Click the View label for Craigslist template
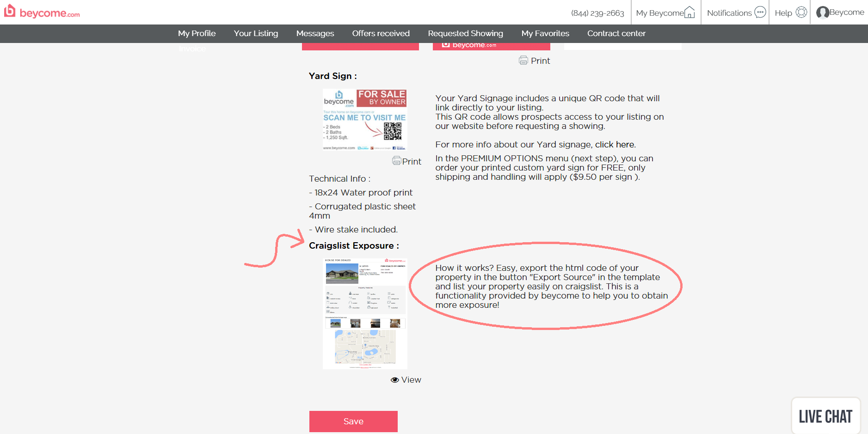The image size is (868, 434). [411, 380]
